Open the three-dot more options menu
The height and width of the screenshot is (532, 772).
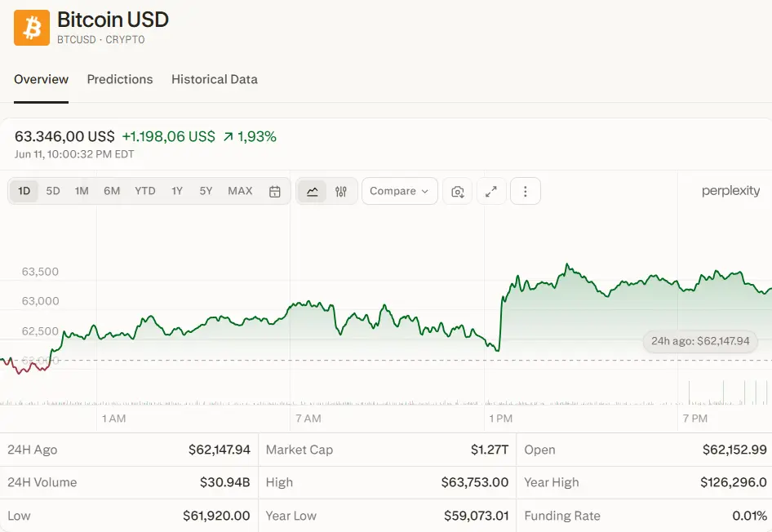(x=526, y=192)
